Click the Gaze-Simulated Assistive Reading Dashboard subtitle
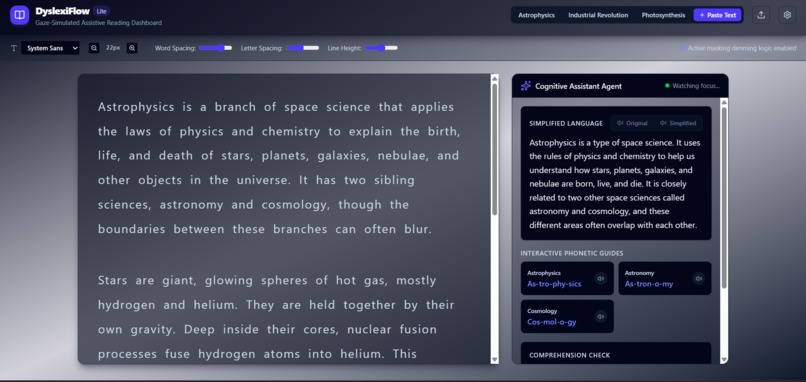Image resolution: width=806 pixels, height=382 pixels. [x=98, y=23]
